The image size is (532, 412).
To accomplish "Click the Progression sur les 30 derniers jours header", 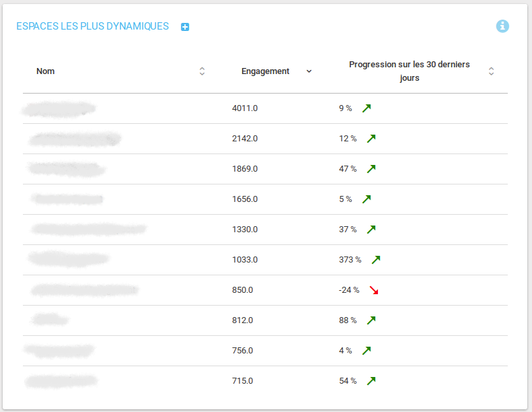I will tap(409, 71).
